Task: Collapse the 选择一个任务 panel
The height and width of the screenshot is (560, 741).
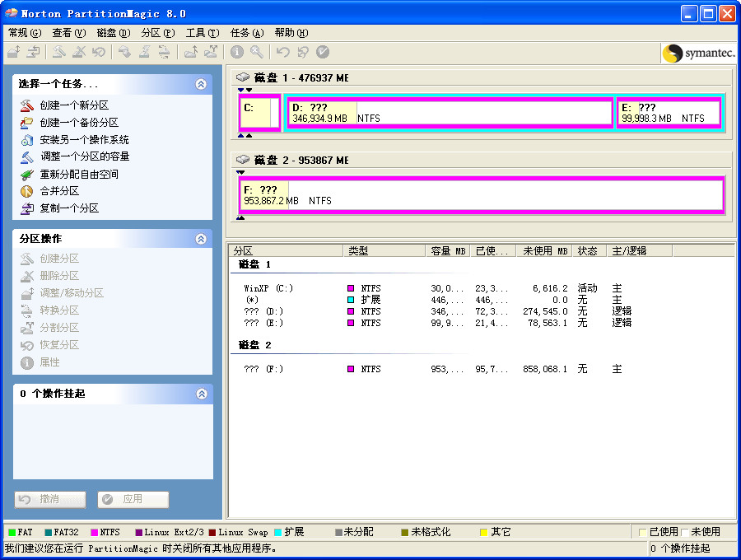Action: [201, 84]
